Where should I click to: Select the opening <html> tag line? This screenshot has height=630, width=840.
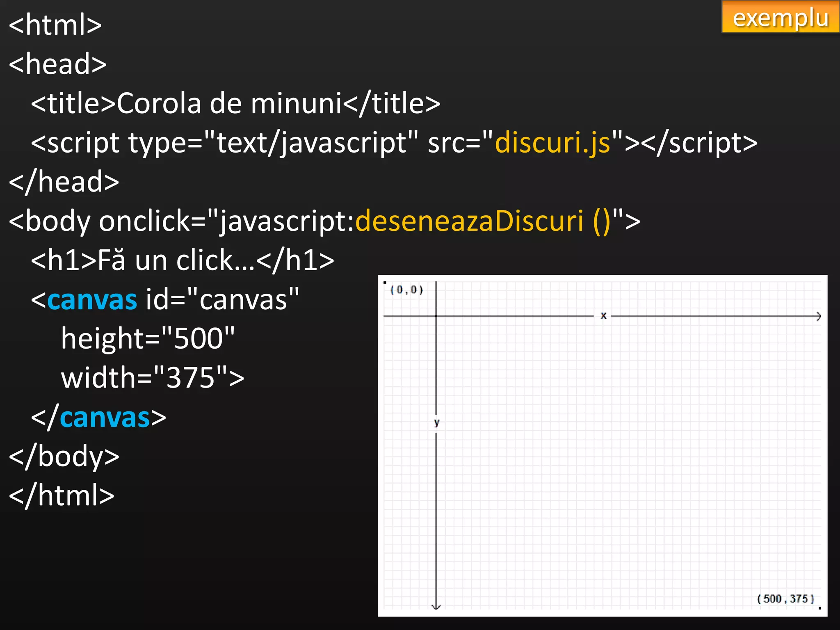click(x=55, y=25)
